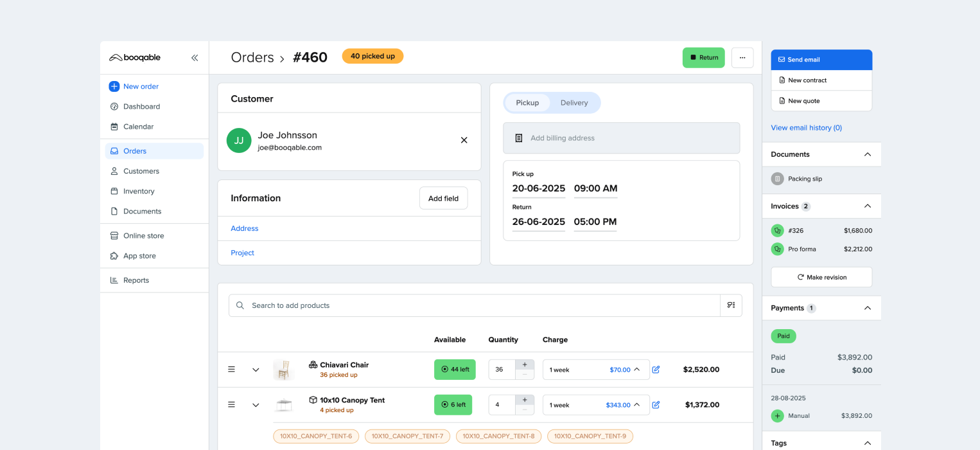
Task: Create a New contract
Action: (821, 80)
